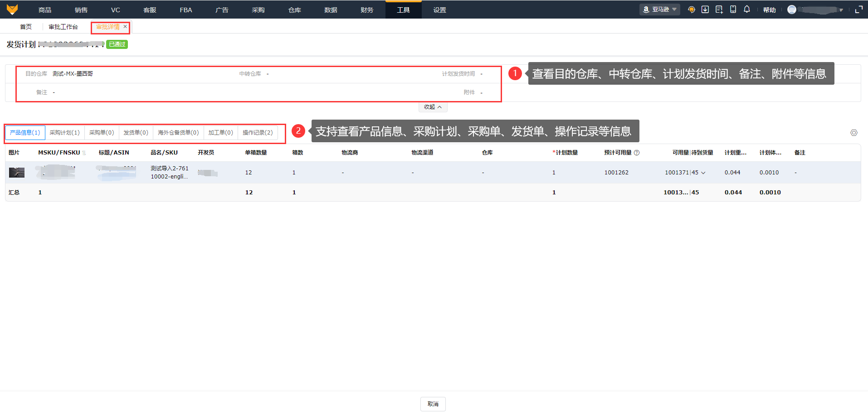Select the 产品信息(1) tab
Screen dimensions: 868x415
coord(25,133)
